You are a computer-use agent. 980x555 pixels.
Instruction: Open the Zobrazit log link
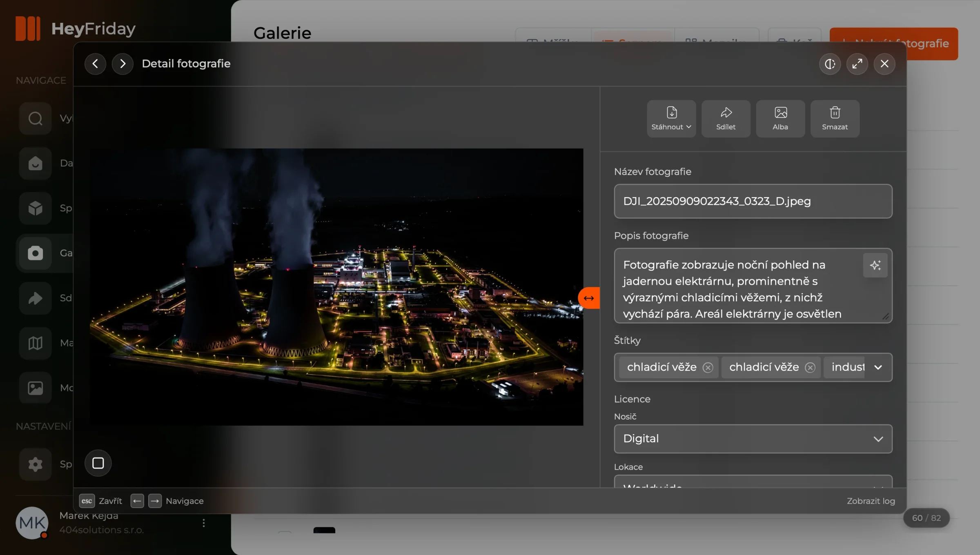[871, 501]
